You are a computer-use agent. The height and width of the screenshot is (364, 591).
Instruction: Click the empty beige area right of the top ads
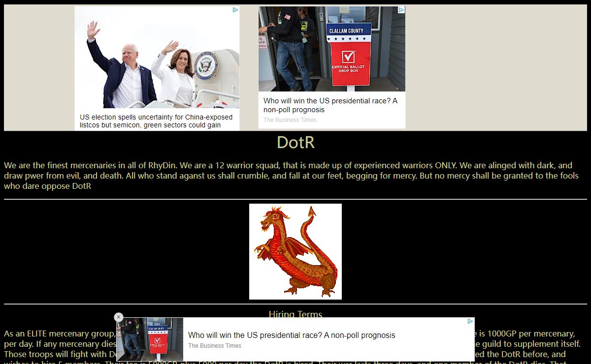coord(497,68)
